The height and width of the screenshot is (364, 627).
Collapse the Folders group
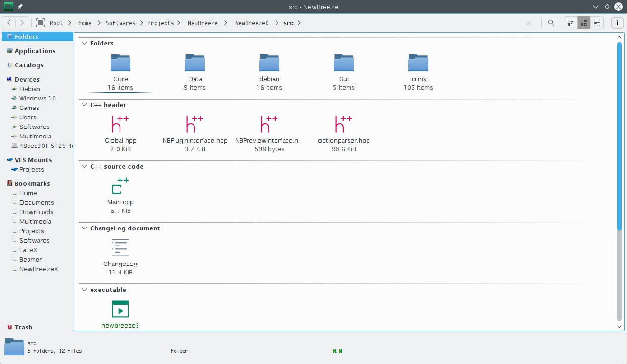tap(84, 43)
